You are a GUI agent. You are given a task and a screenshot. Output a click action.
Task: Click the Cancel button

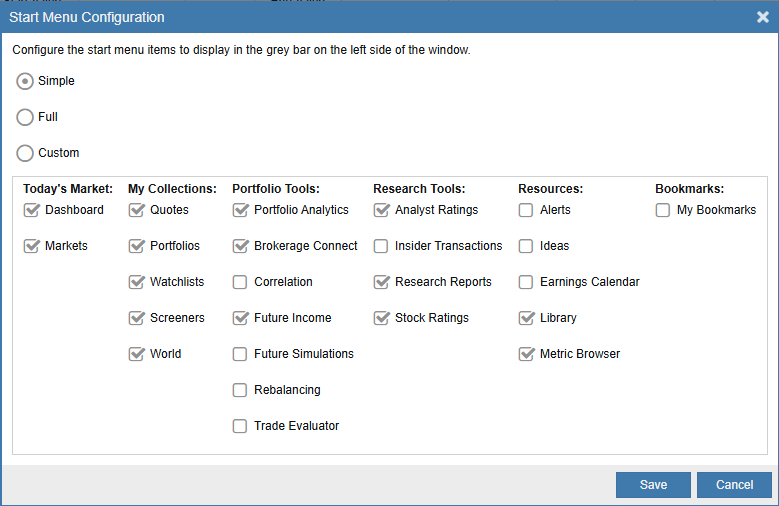[x=734, y=485]
